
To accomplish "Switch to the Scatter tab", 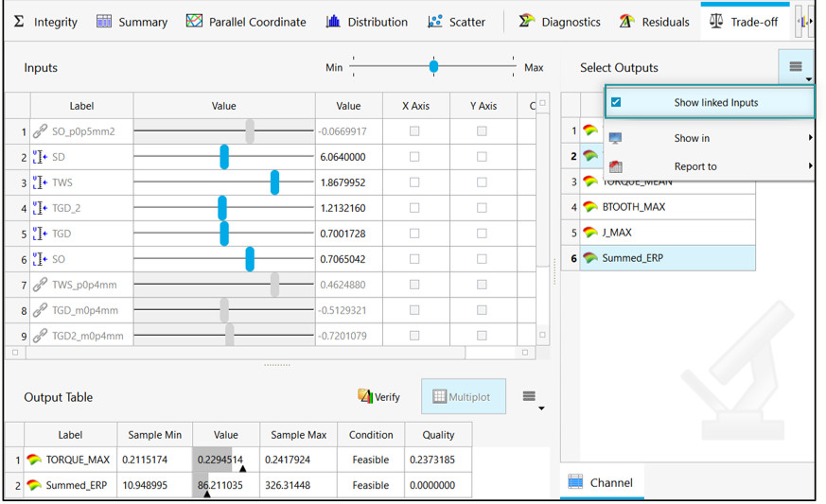I will click(456, 22).
